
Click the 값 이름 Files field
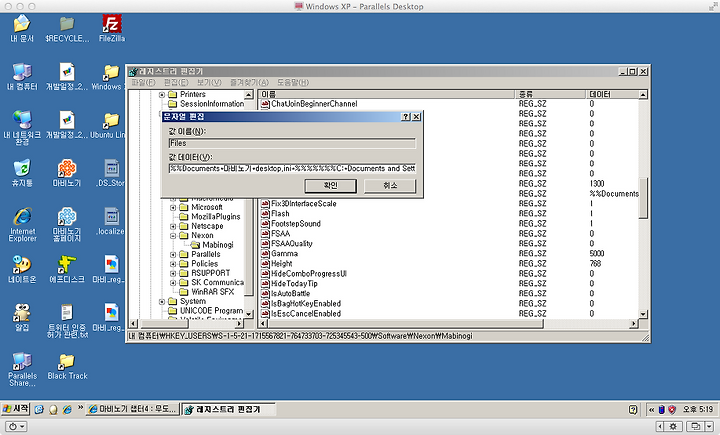pos(292,143)
